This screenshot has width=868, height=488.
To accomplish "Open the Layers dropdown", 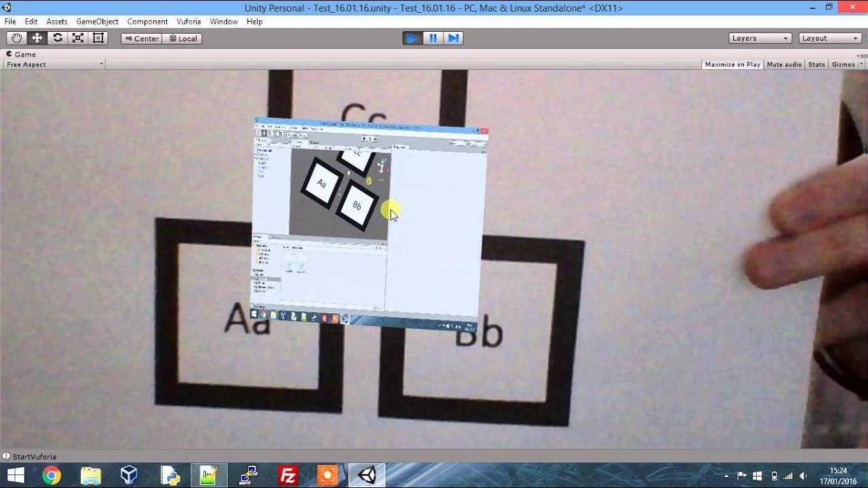I will (x=760, y=39).
